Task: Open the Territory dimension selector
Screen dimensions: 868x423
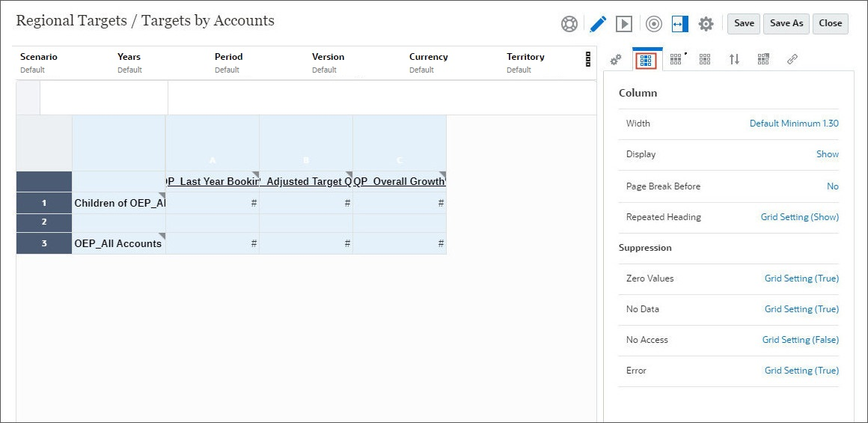Action: pyautogui.click(x=525, y=63)
